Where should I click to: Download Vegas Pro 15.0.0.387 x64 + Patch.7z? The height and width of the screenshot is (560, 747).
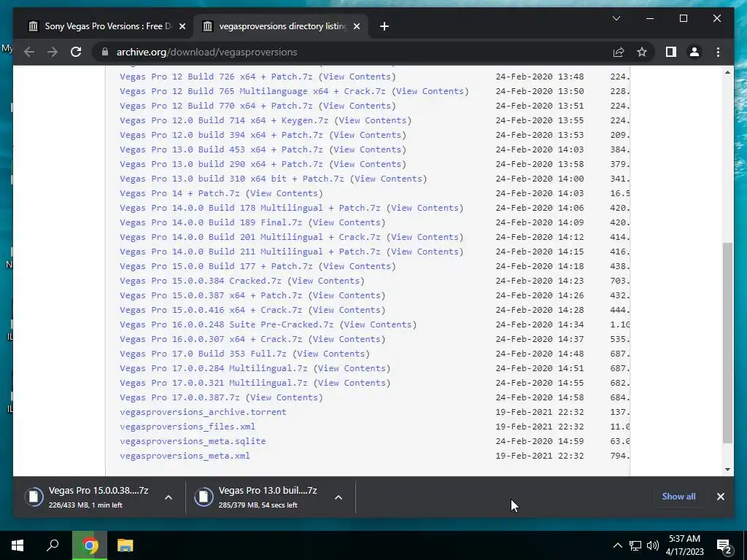(x=211, y=295)
